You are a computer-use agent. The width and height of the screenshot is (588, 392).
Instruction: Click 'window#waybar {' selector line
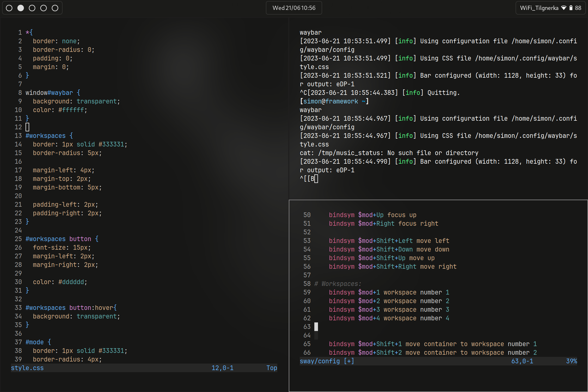coord(53,93)
